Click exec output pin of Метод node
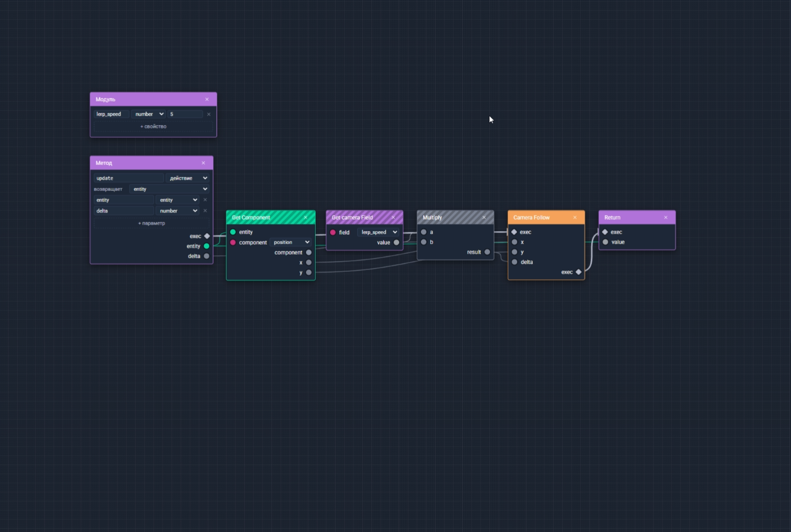Screen dimensions: 791x532 [x=207, y=236]
